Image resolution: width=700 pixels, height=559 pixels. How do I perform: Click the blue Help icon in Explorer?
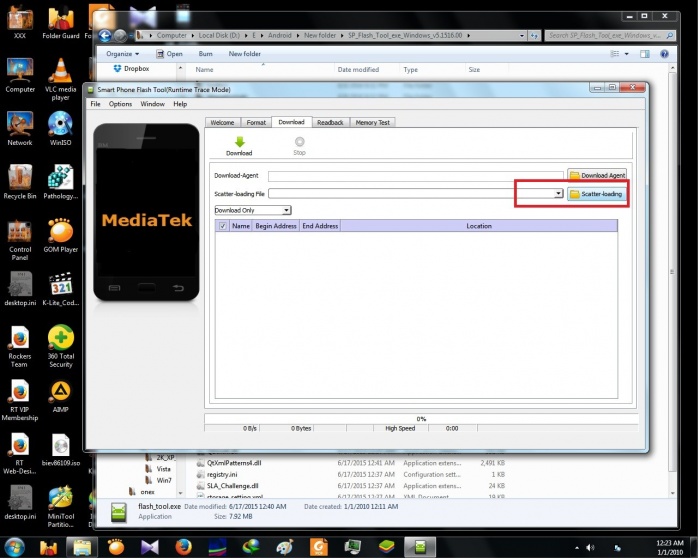coord(664,54)
